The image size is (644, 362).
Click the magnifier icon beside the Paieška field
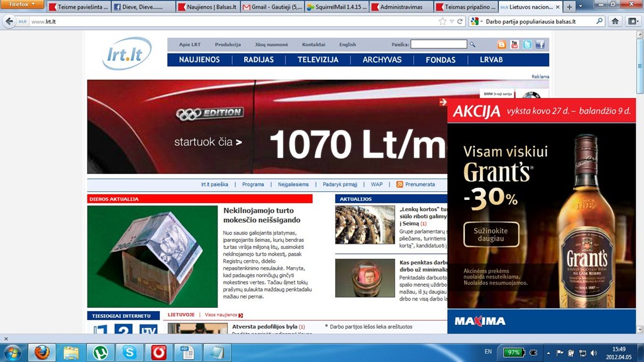[x=473, y=45]
